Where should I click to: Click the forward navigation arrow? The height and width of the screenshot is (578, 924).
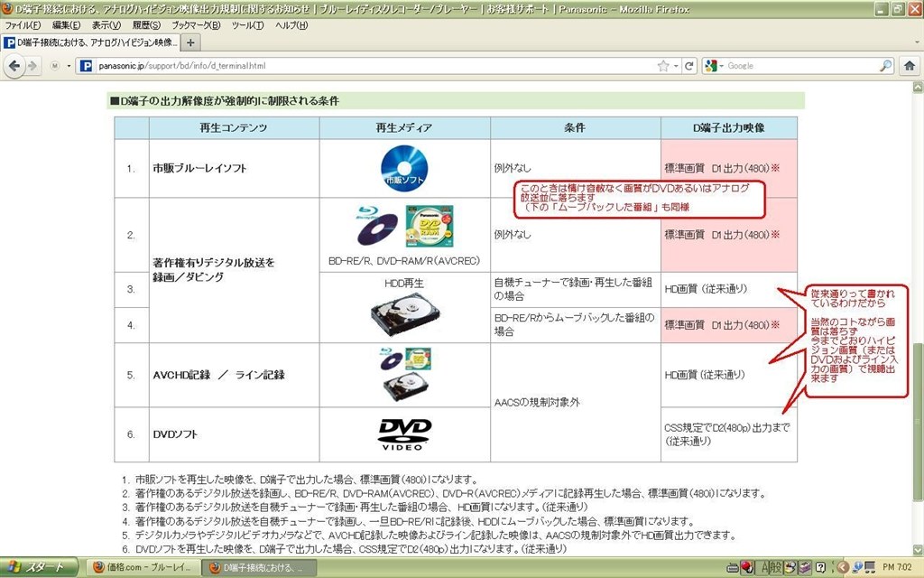click(x=33, y=66)
